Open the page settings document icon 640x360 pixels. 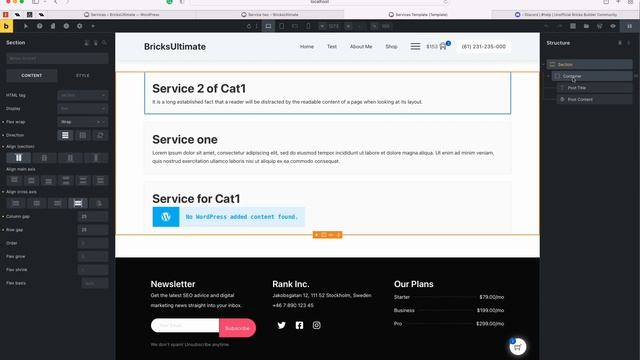53,26
